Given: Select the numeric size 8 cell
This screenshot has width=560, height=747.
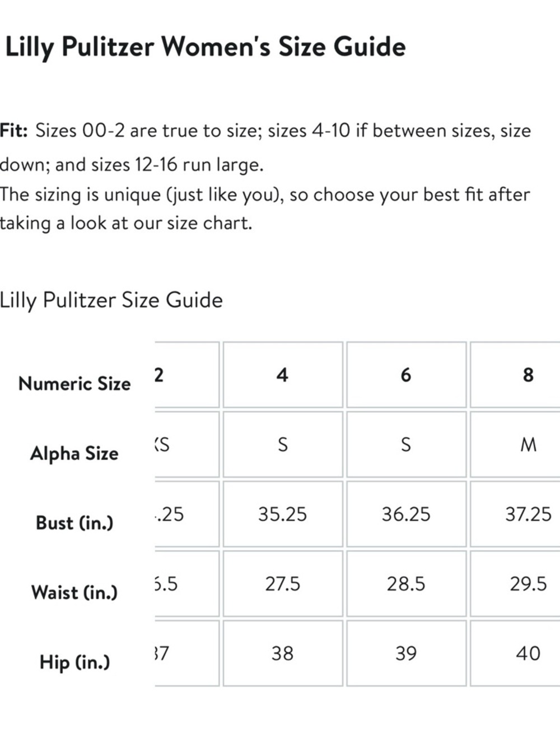Looking at the screenshot, I should 515,374.
